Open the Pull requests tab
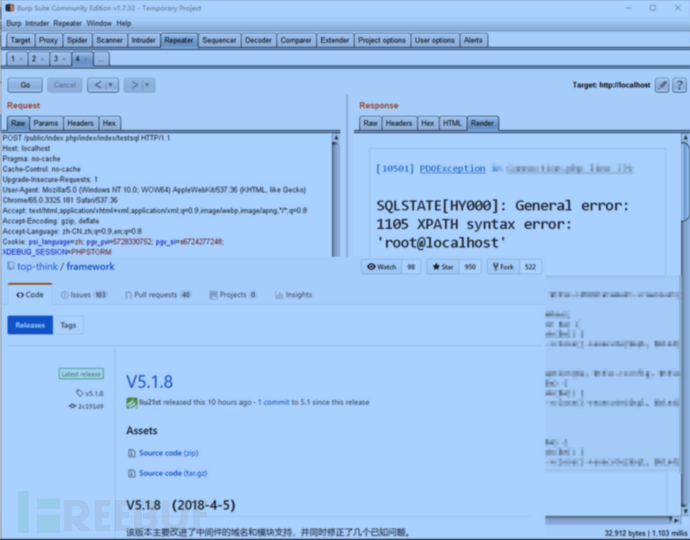690x540 pixels. click(158, 295)
